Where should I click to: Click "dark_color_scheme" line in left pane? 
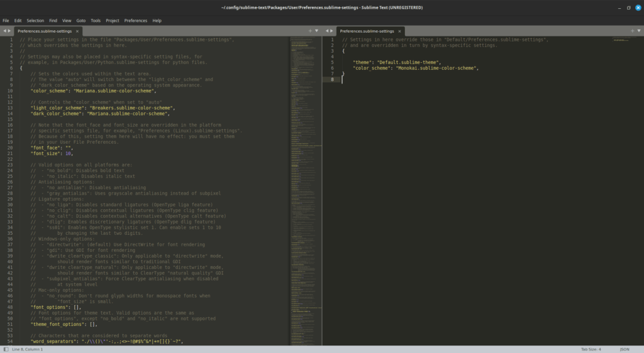[x=100, y=114]
